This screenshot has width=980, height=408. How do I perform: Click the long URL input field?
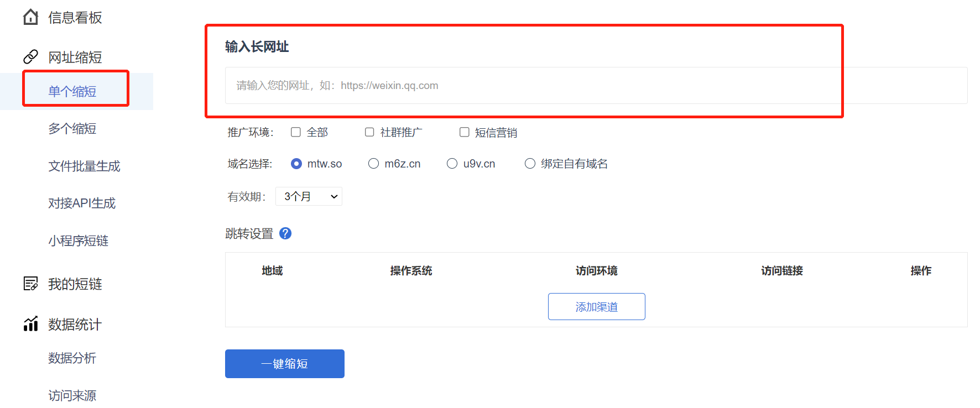tap(596, 86)
